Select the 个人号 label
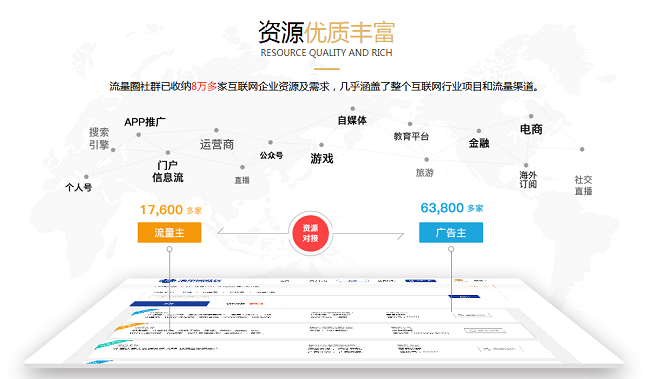This screenshot has width=650, height=379. pyautogui.click(x=78, y=187)
